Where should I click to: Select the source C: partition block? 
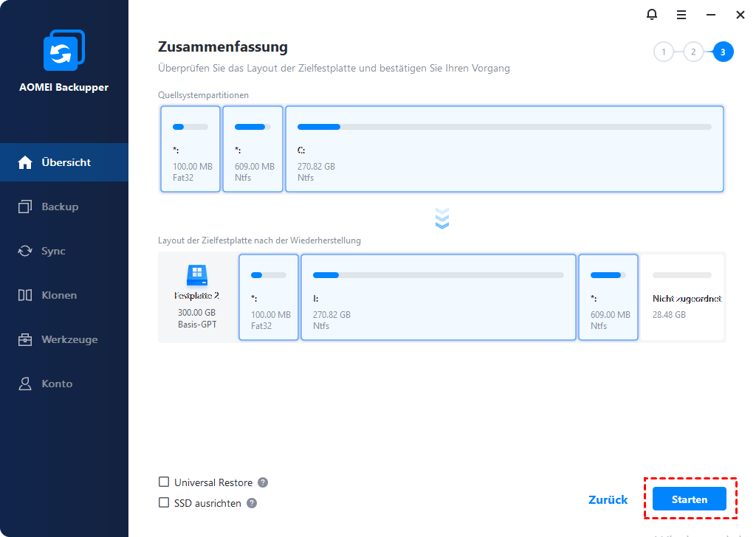point(504,149)
